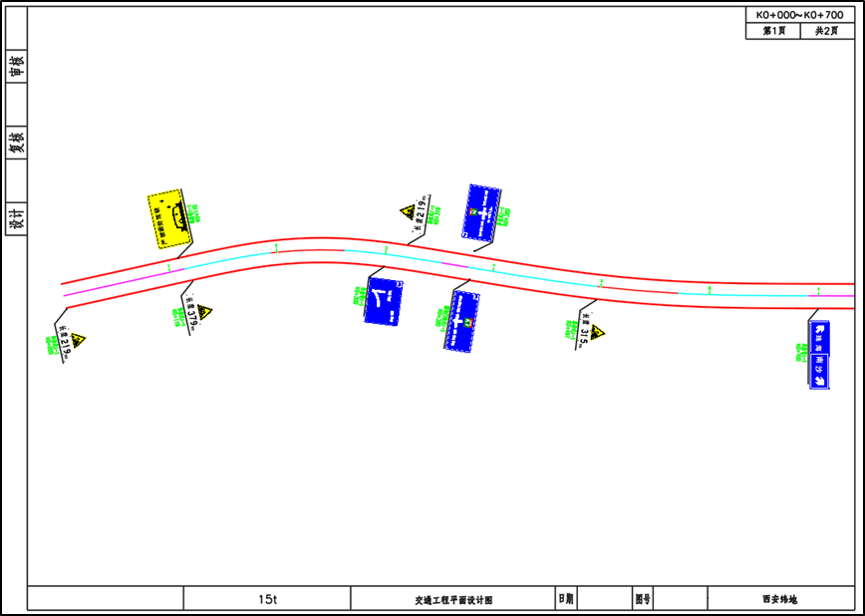Click the K0+000~K0+700 station range label
This screenshot has width=865, height=616.
[799, 16]
